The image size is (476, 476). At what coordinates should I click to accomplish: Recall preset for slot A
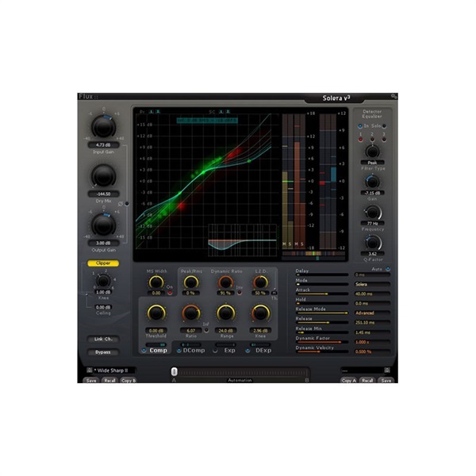click(x=109, y=380)
